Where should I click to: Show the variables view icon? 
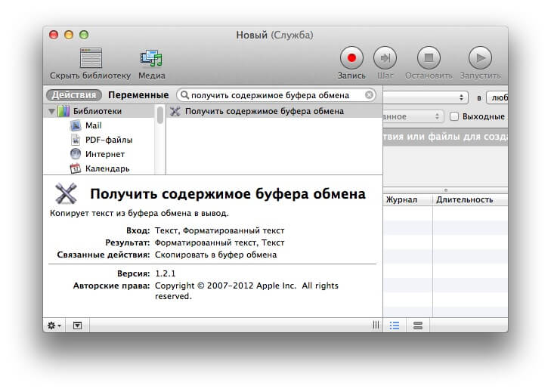tap(418, 326)
